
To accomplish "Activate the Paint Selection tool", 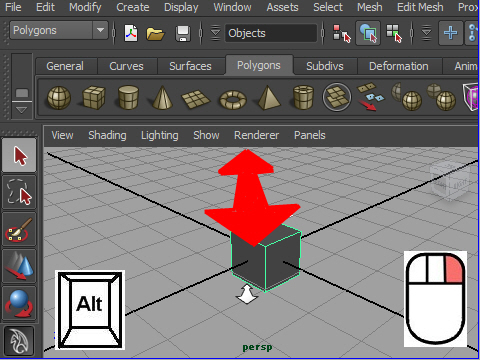I will pyautogui.click(x=19, y=230).
